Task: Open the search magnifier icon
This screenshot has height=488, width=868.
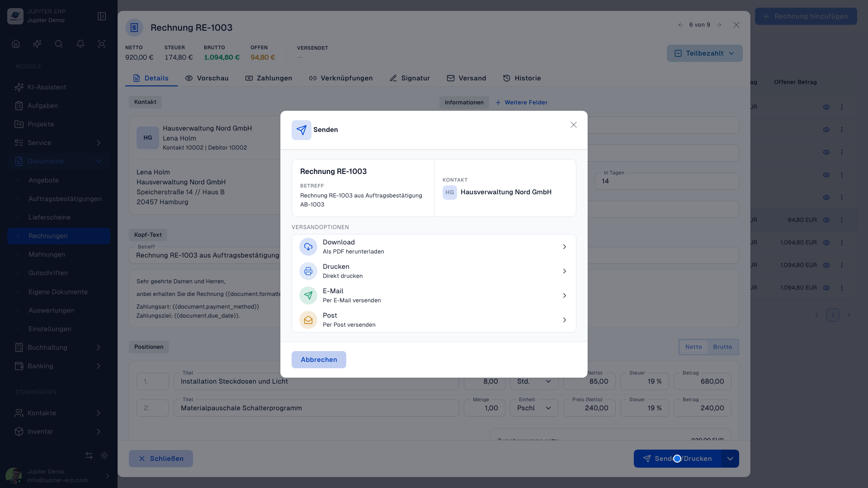Action: [59, 44]
